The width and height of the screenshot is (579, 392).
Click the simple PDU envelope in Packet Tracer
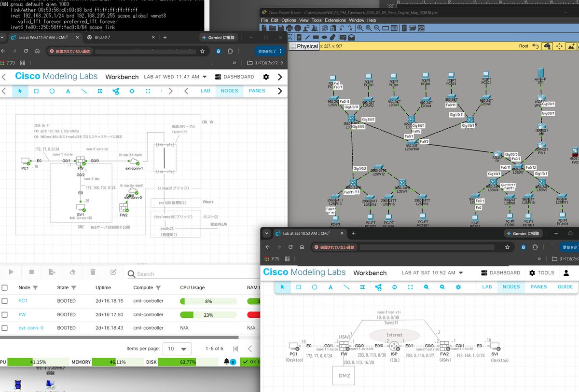[343, 37]
